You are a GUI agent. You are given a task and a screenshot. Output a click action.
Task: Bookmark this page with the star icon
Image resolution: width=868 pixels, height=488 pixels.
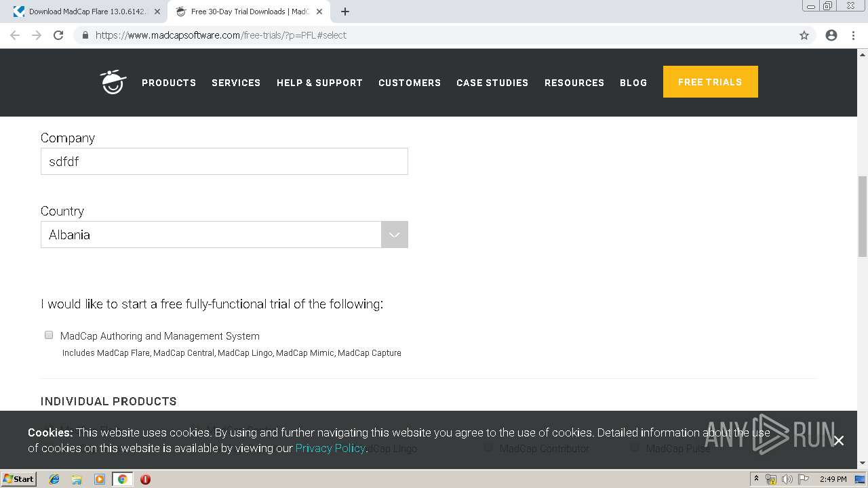tap(804, 35)
